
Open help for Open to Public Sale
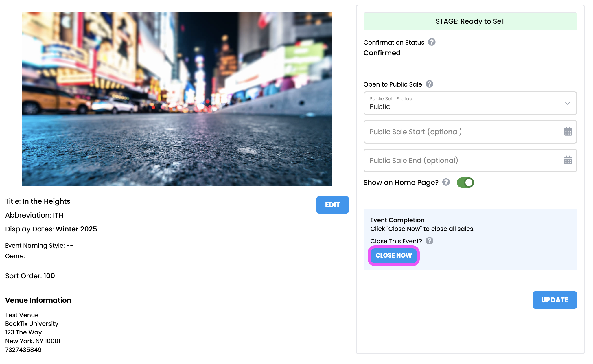click(x=429, y=84)
